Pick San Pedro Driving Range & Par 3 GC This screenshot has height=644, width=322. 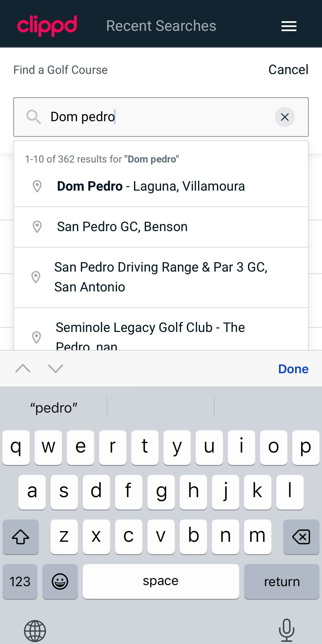point(161,277)
